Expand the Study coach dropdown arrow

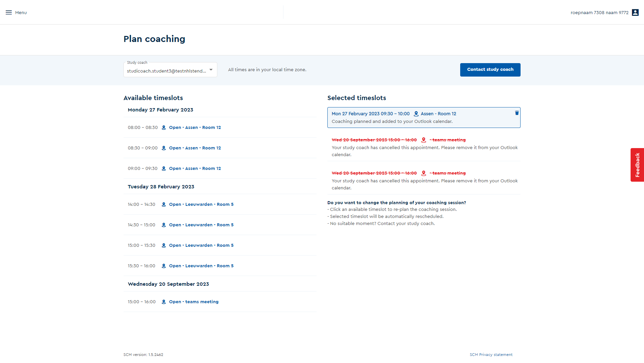211,70
